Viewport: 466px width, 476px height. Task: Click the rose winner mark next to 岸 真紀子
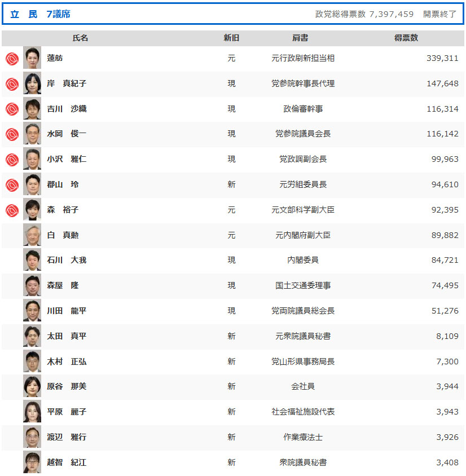pyautogui.click(x=12, y=84)
